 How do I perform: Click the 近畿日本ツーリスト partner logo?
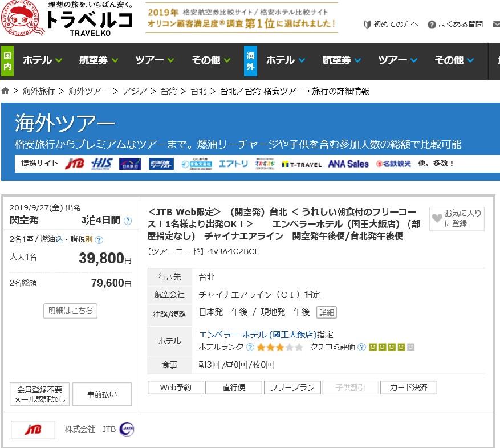(161, 164)
